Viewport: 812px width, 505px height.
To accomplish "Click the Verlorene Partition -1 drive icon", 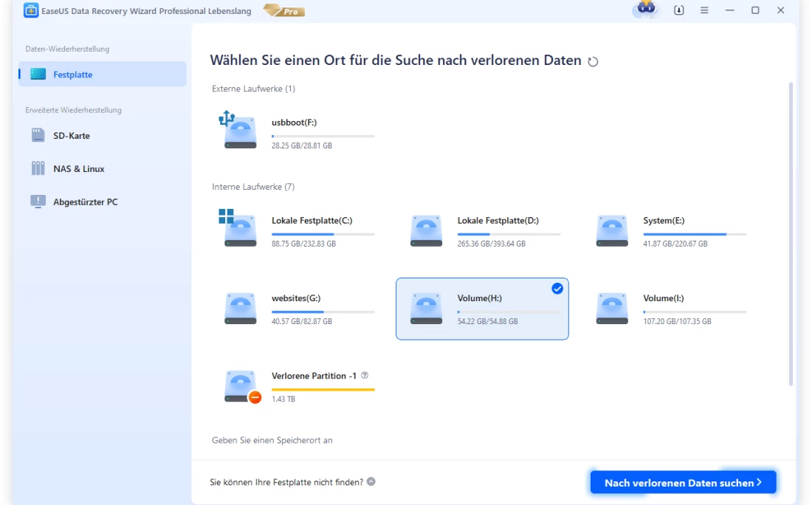I will click(x=240, y=386).
